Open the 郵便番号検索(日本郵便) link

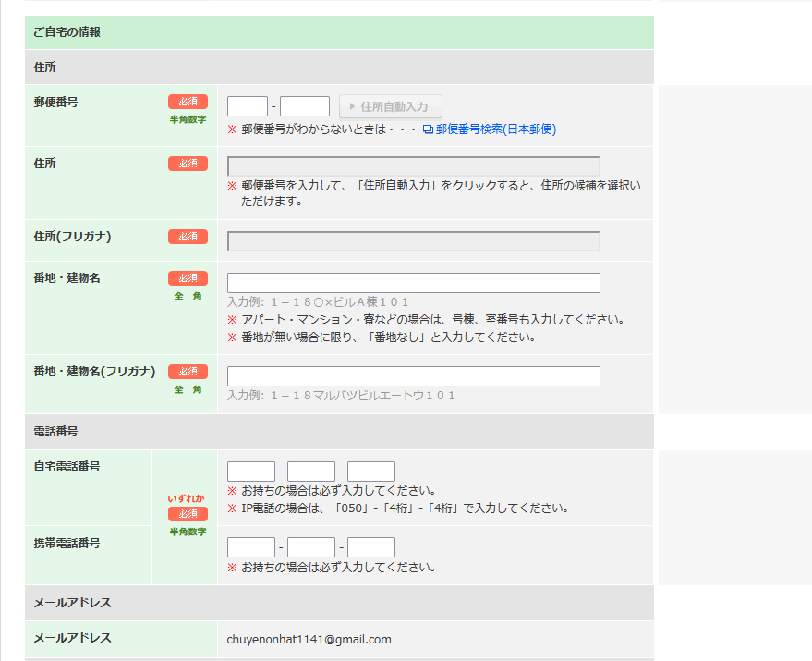495,129
